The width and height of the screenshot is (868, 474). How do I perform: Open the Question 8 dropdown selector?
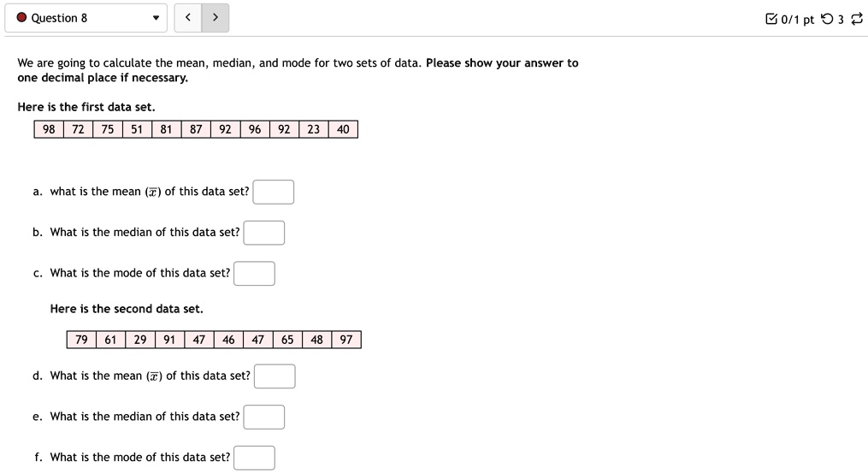(86, 18)
